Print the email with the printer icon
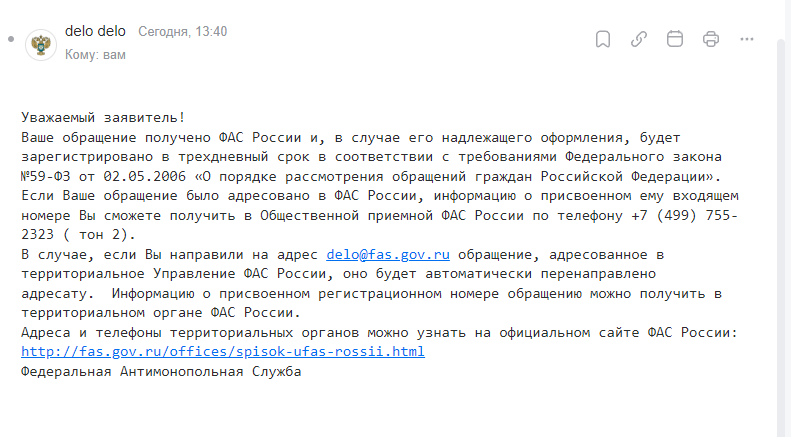The image size is (791, 437). (711, 39)
